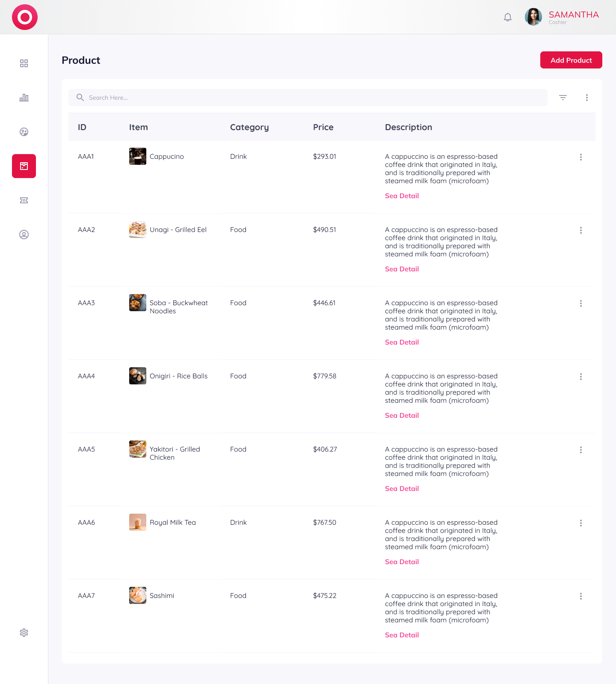Click the Soba - Buckwheat Noodles thumbnail

click(x=138, y=303)
